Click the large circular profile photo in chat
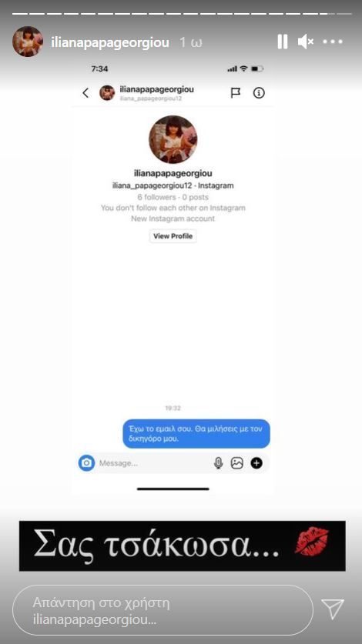 (x=173, y=139)
